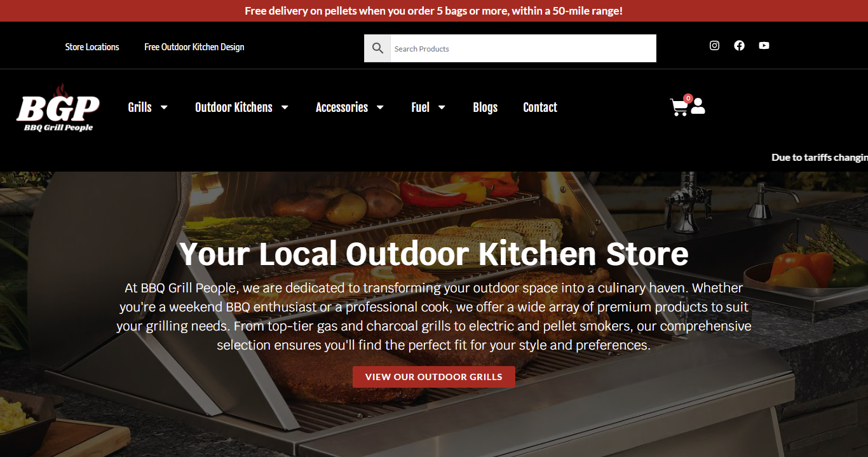Expand the Accessories dropdown arrow
868x457 pixels.
pos(380,107)
